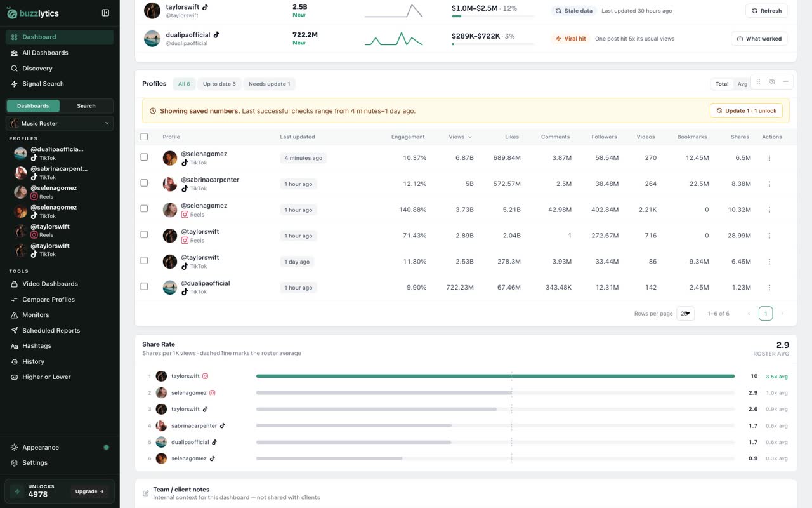Open Compare Profiles tool
812x508 pixels.
[60, 300]
